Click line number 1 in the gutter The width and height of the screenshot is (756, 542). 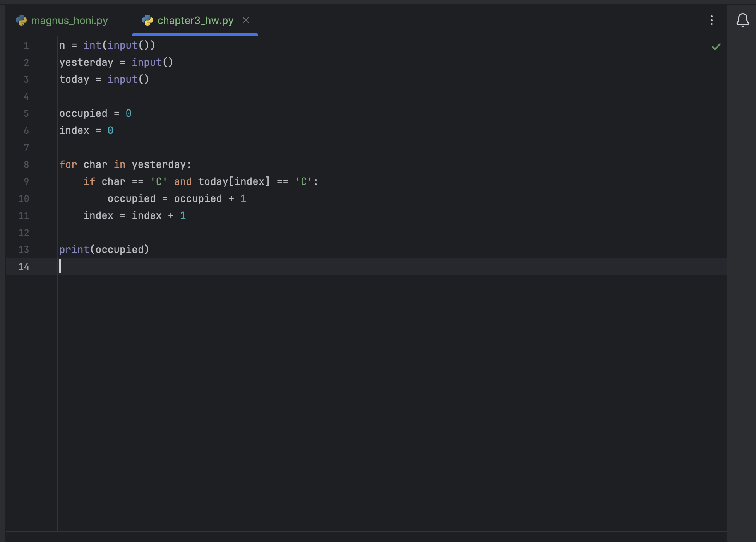pos(26,46)
